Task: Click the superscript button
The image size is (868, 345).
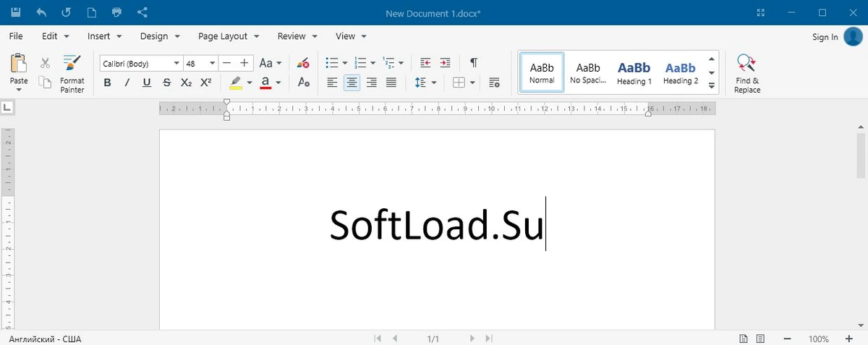Action: tap(206, 82)
